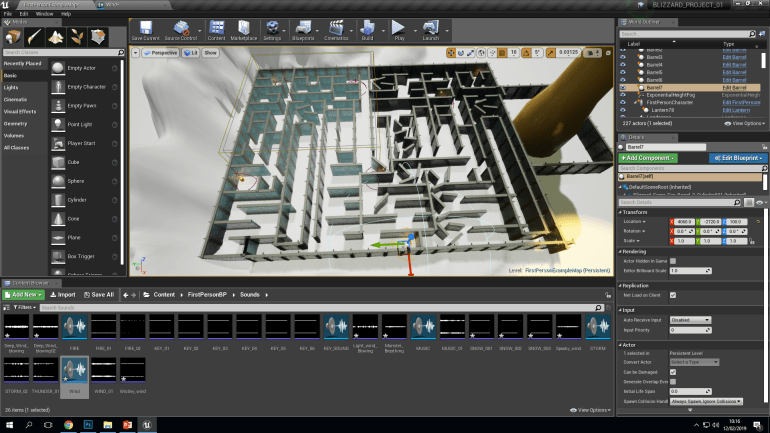Select the scale gizmo tool in viewport

click(470, 53)
